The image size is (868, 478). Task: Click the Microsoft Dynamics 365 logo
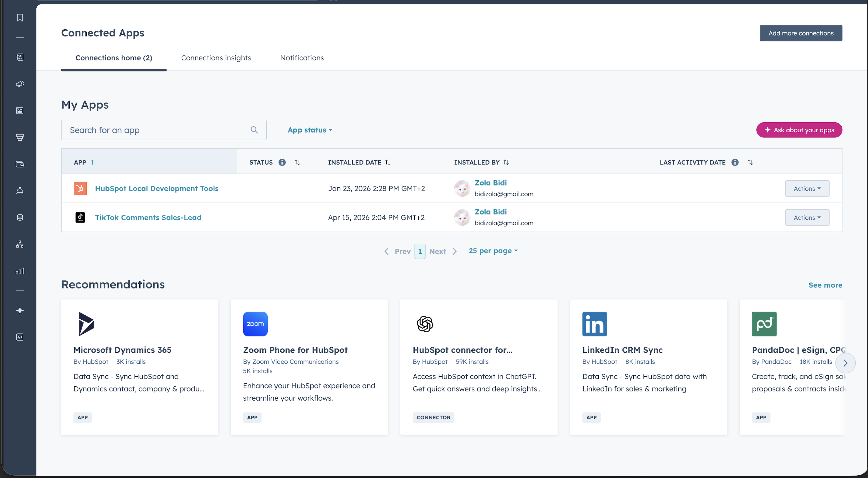pos(86,324)
